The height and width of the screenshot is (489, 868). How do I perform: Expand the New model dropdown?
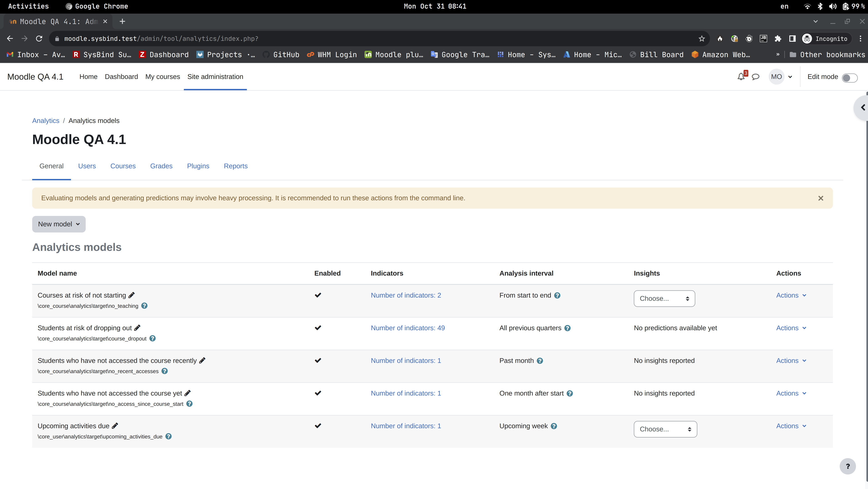pyautogui.click(x=59, y=224)
